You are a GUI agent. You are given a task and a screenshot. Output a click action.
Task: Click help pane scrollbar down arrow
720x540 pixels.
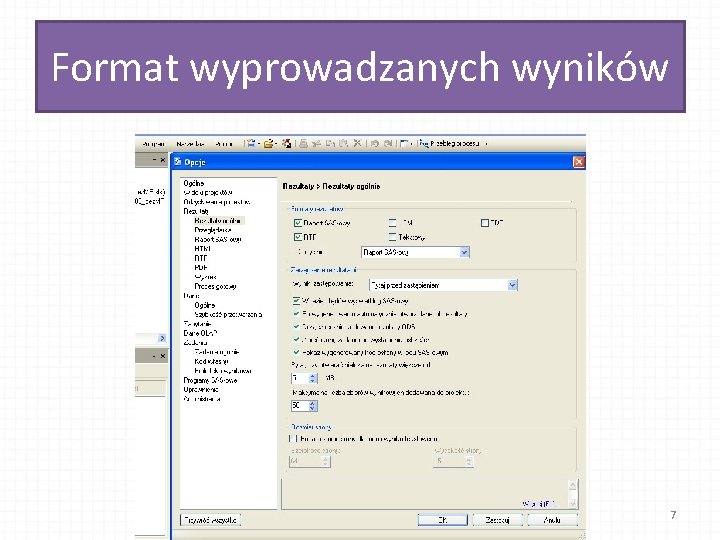[x=573, y=503]
